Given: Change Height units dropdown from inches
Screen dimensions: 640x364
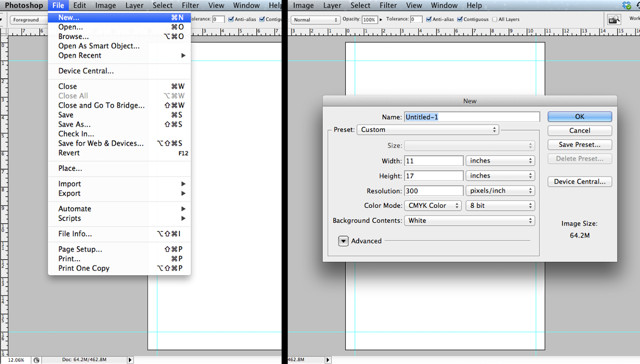Looking at the screenshot, I should (500, 176).
